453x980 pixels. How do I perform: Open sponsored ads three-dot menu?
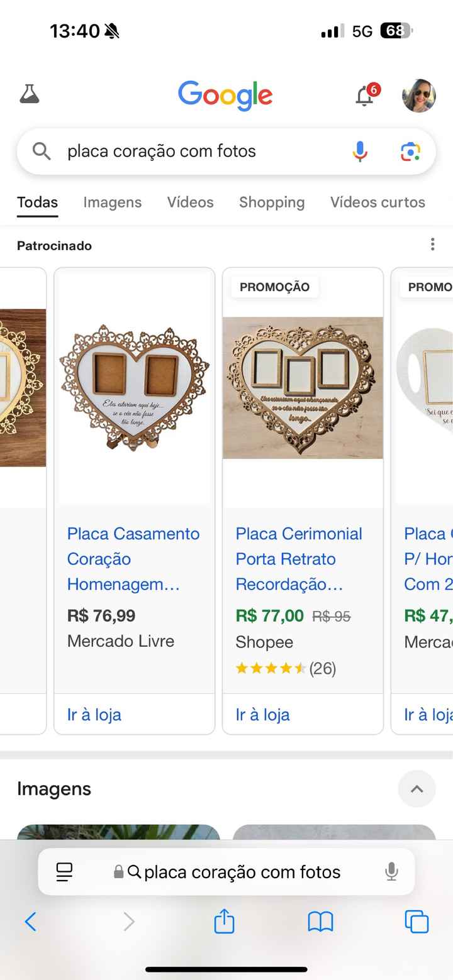click(432, 245)
